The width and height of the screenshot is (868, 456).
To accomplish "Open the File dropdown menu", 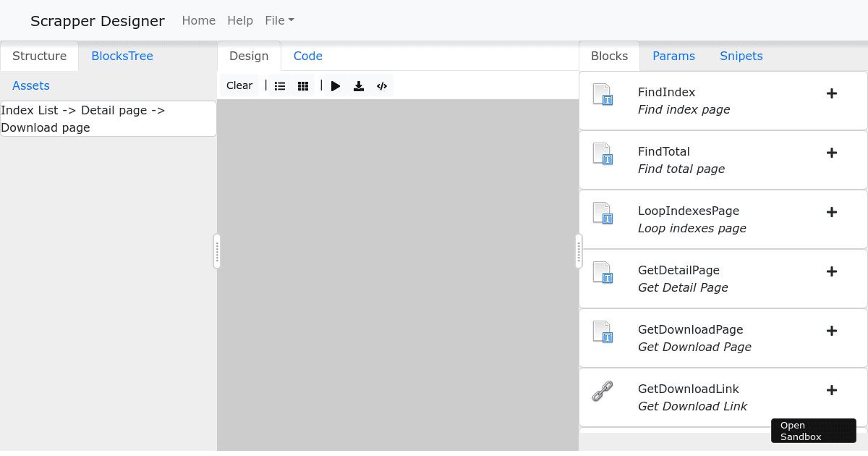I will coord(279,20).
